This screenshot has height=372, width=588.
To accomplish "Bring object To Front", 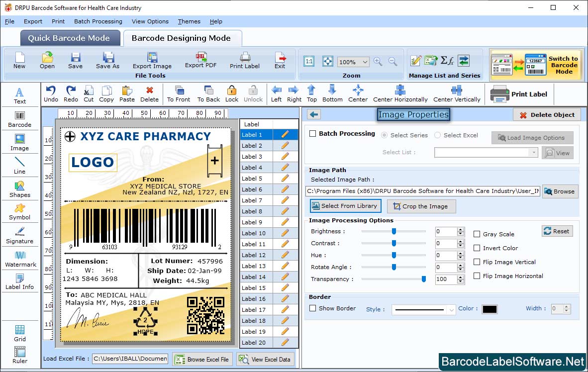I will [179, 94].
